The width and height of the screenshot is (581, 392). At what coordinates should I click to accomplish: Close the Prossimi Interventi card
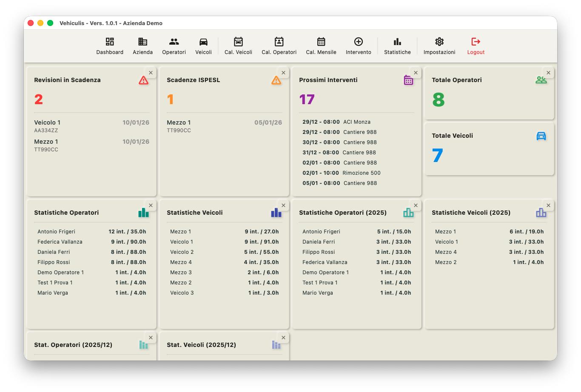(416, 73)
